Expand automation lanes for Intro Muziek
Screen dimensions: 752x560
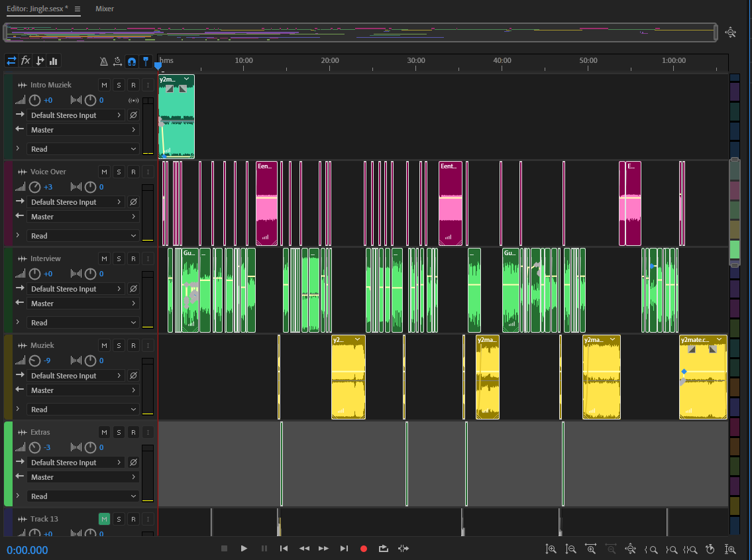[x=18, y=148]
